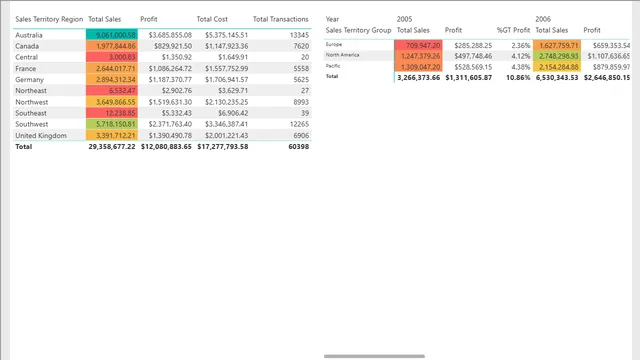
Task: Click United Kingdom sales cell 3,391,712.21
Action: [112, 136]
